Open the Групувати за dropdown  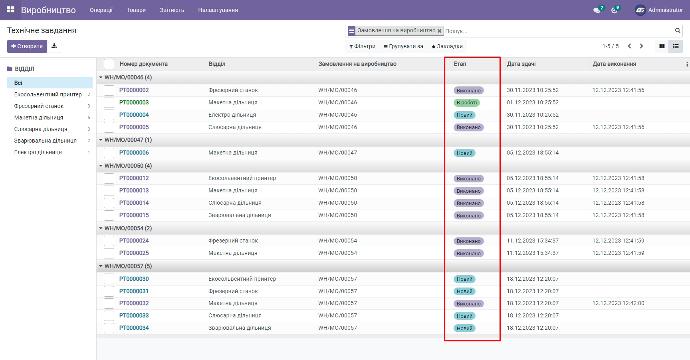(403, 46)
